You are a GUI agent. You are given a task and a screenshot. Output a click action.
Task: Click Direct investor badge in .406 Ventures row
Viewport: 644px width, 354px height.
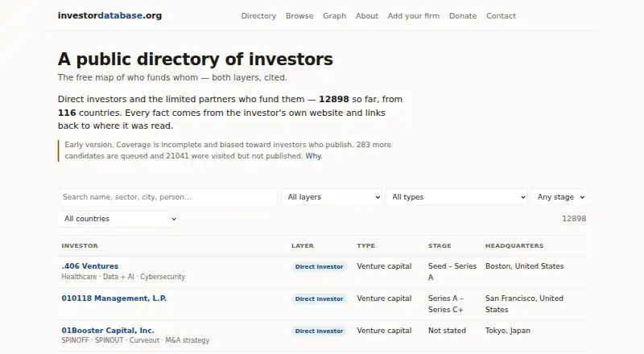[x=319, y=266]
